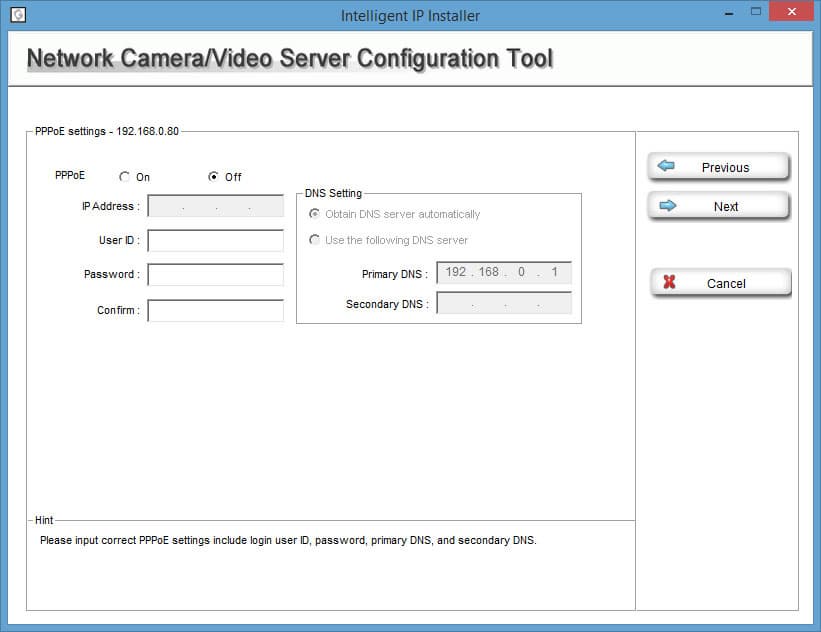Go back with the Previous button
Screen dimensions: 821x632
[718, 167]
